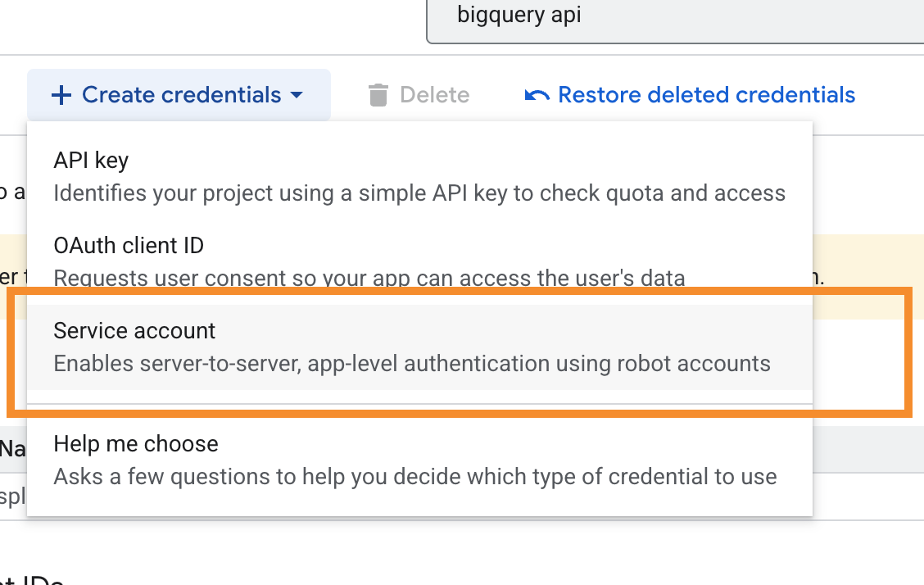Image resolution: width=924 pixels, height=585 pixels.
Task: Click the Restore undo arrow icon
Action: [537, 95]
